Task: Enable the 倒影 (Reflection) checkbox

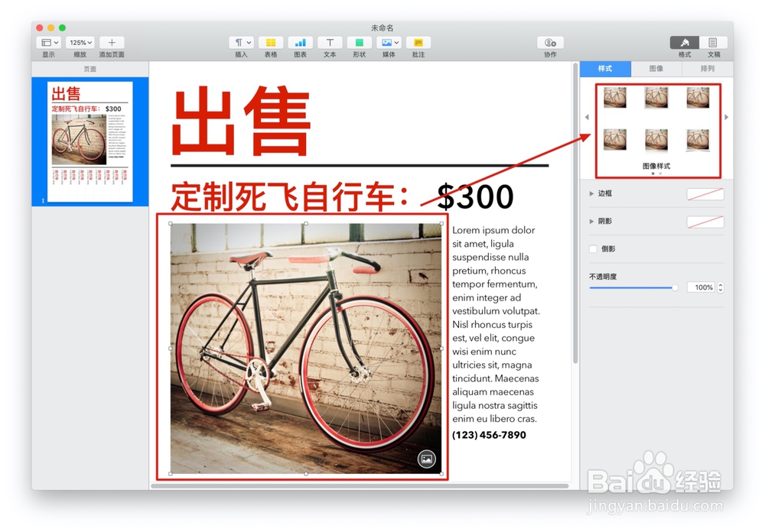Action: tap(592, 248)
